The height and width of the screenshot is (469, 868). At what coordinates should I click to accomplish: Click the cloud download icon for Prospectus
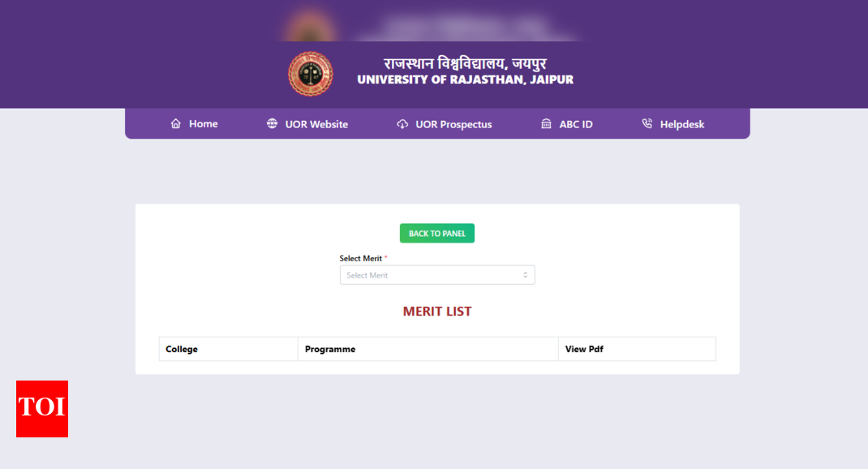402,124
